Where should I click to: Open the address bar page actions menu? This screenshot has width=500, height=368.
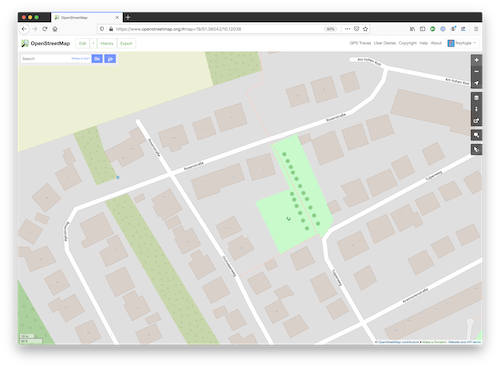[347, 29]
